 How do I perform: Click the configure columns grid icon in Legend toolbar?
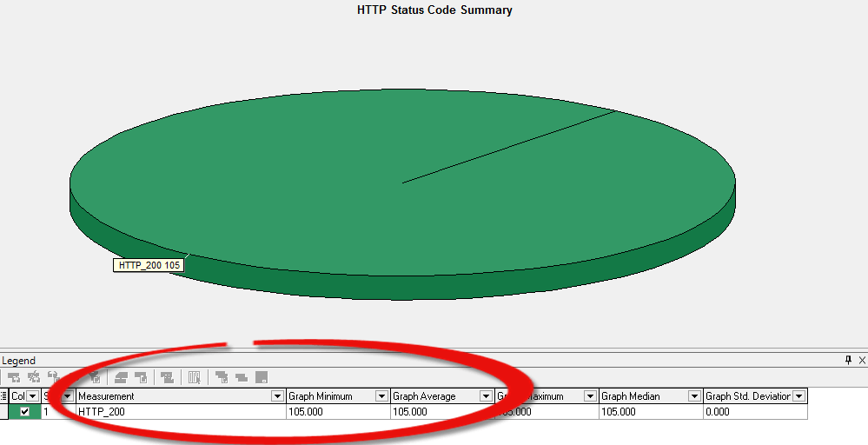pyautogui.click(x=195, y=377)
